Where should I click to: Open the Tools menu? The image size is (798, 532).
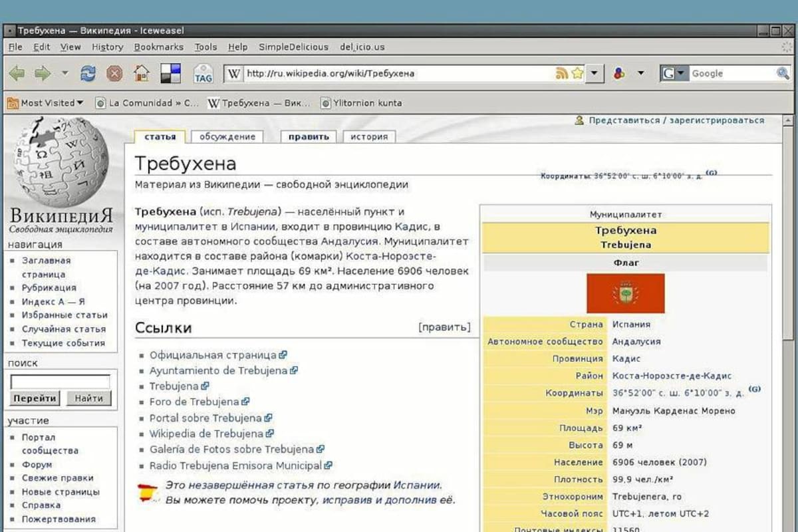[x=206, y=47]
